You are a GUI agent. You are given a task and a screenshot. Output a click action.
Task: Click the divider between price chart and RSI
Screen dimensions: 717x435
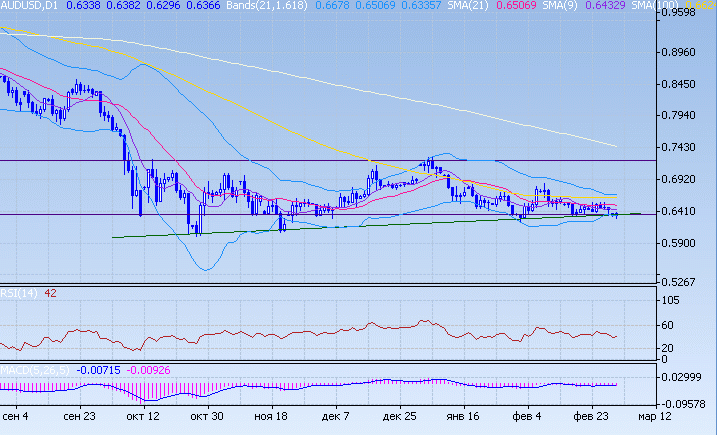point(330,286)
